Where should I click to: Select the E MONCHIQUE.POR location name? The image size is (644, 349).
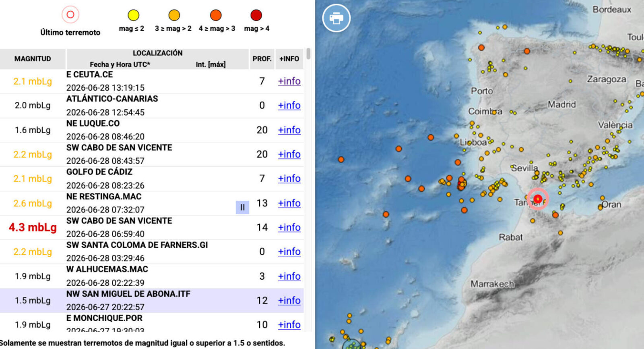(x=104, y=318)
